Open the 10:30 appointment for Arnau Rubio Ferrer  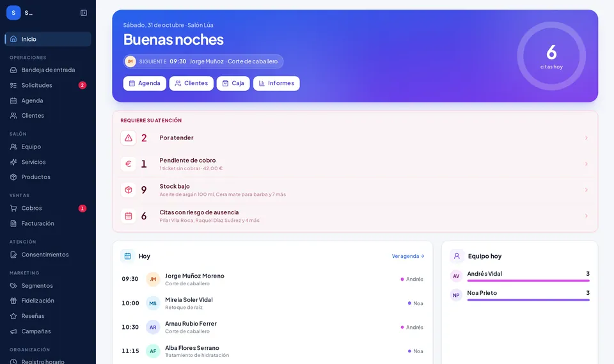(x=272, y=327)
